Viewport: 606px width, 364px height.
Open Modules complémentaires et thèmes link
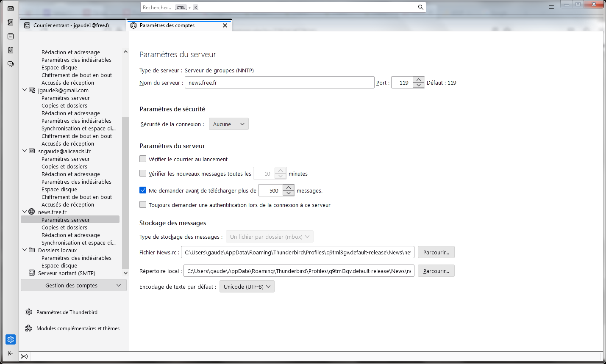[78, 328]
